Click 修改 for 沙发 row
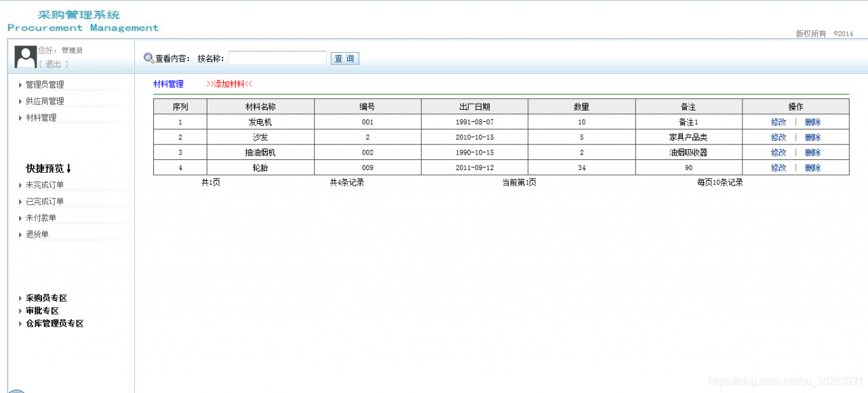The width and height of the screenshot is (868, 393). point(778,137)
